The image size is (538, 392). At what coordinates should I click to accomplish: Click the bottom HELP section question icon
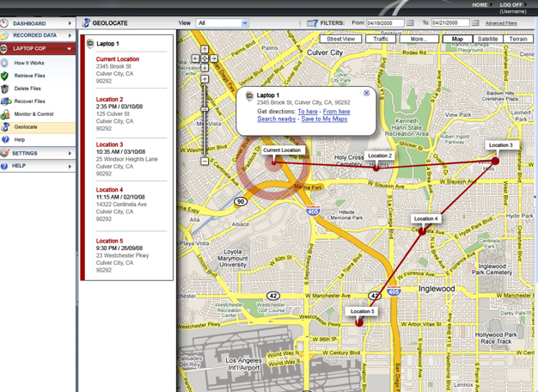point(4,166)
